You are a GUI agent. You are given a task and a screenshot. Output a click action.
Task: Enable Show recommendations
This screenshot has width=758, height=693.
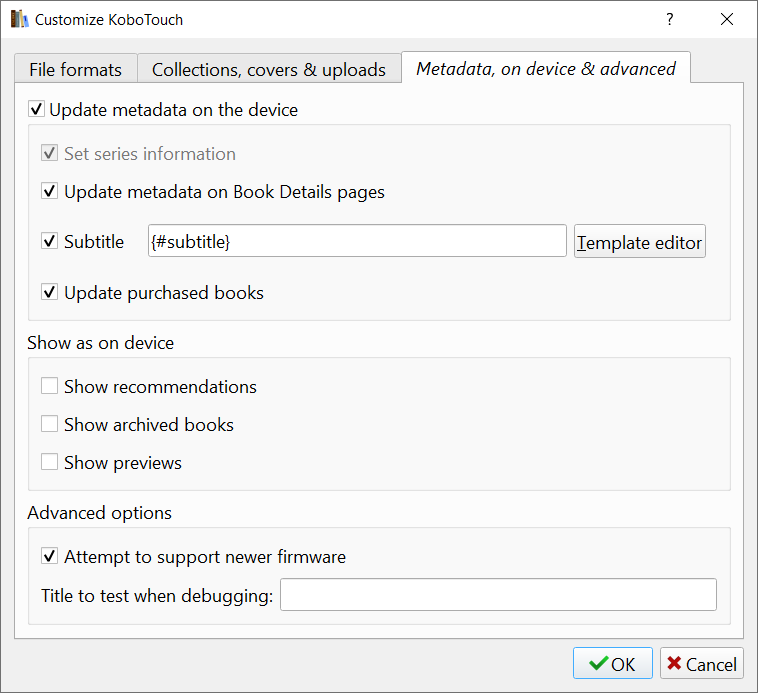[x=50, y=387]
